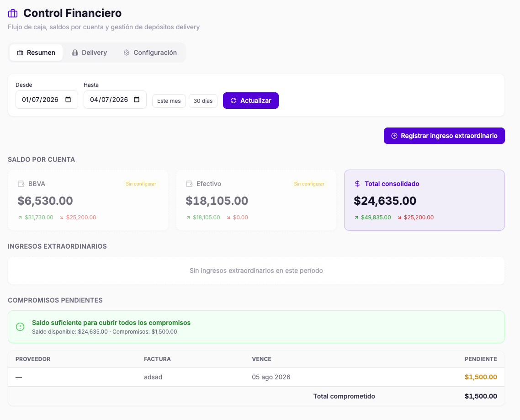Click BBVA income arrow icon
This screenshot has height=420, width=520.
click(x=20, y=218)
